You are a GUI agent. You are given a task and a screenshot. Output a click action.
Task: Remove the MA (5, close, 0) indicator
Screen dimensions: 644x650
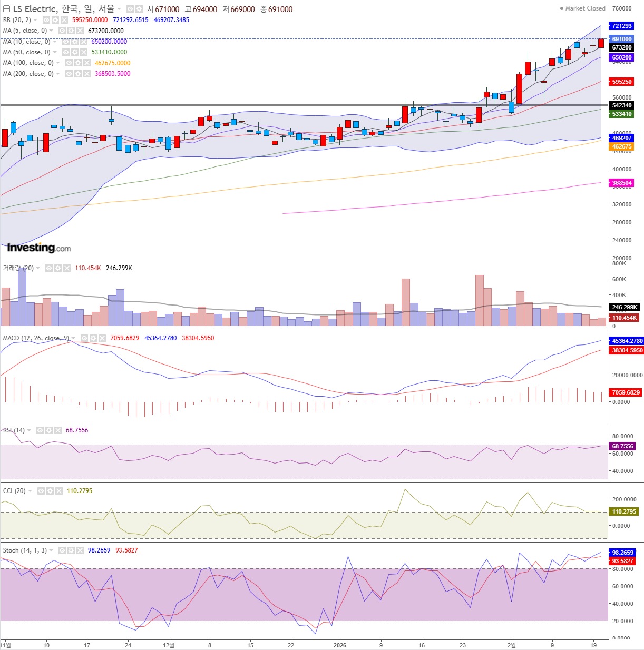80,31
